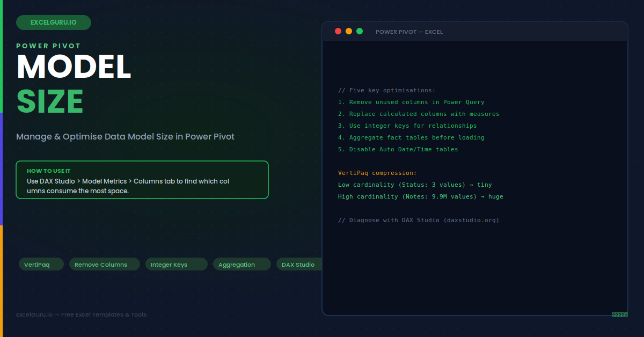Screen dimensions: 644x337
Task: Click the large green SIZE title
Action: pos(50,101)
